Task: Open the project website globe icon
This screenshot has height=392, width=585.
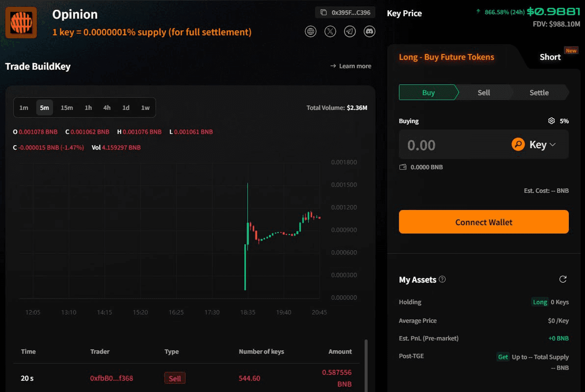Action: click(x=311, y=31)
